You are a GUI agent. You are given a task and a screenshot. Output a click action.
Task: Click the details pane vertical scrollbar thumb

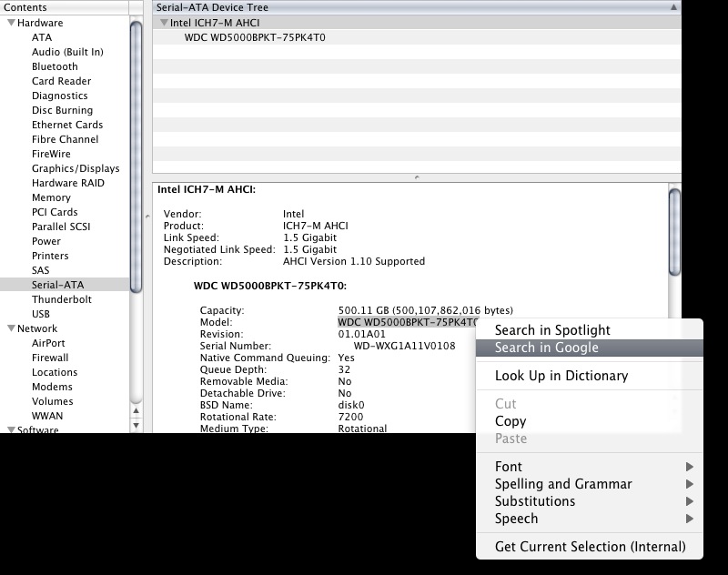tap(674, 232)
